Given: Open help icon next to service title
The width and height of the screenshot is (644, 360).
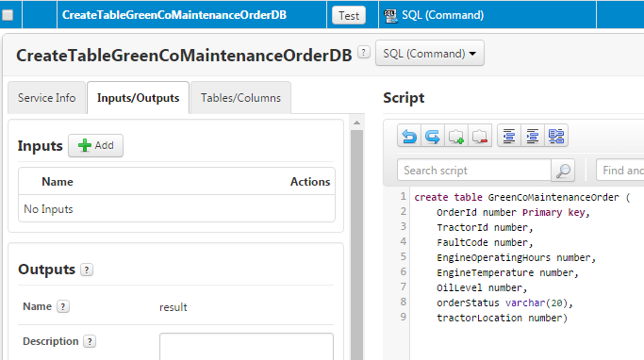Looking at the screenshot, I should [363, 53].
